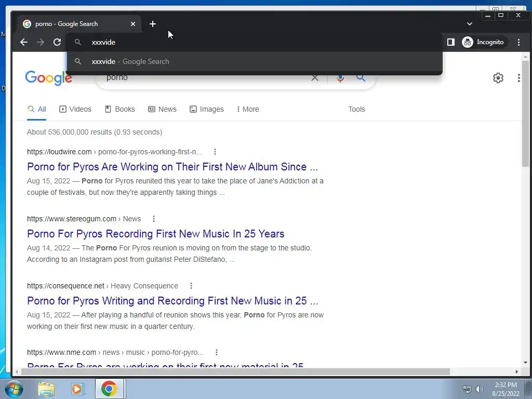Click the horizontal scrollbar thumb
This screenshot has width=532, height=399.
(x=235, y=372)
